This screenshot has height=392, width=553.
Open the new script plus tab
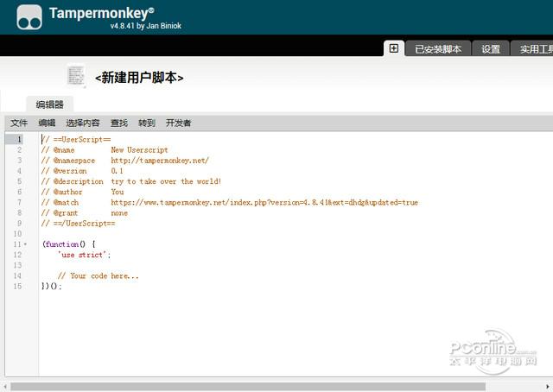tap(394, 48)
